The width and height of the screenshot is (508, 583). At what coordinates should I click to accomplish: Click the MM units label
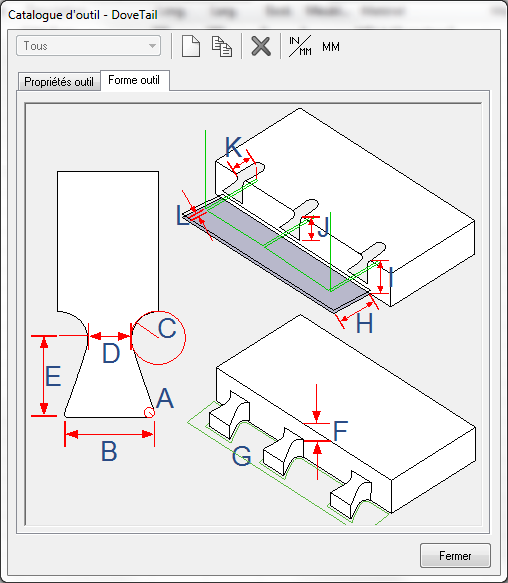point(331,47)
